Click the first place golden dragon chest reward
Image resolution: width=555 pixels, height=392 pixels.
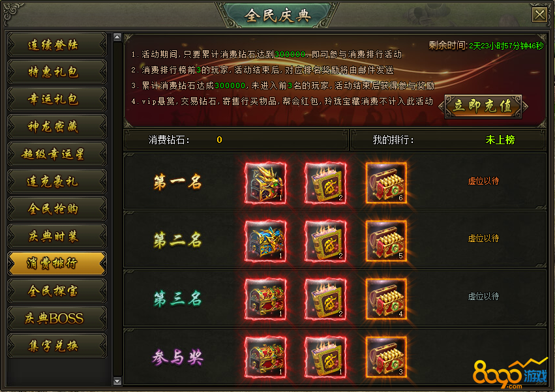(x=265, y=183)
